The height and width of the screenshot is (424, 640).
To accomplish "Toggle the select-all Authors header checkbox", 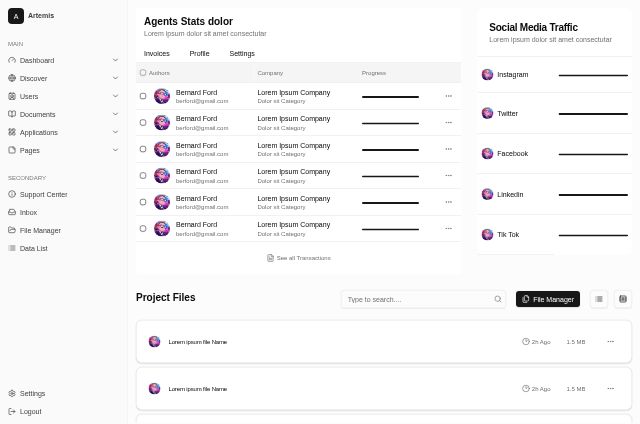I will [143, 73].
